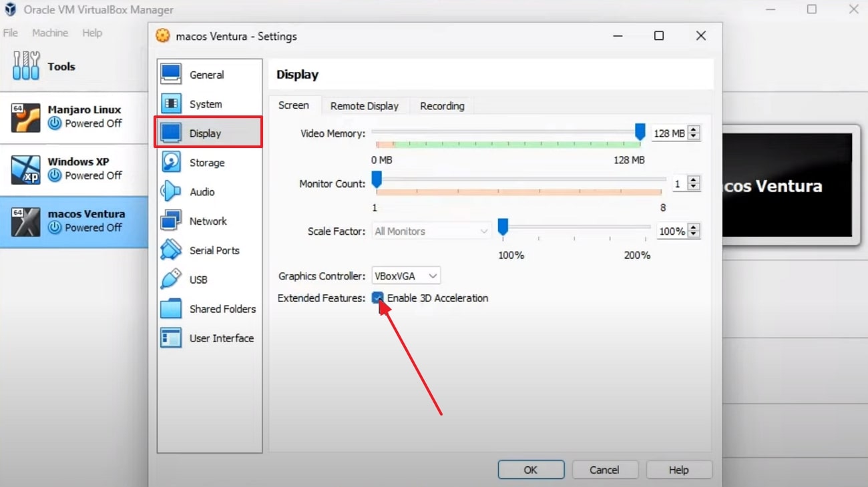The height and width of the screenshot is (487, 868).
Task: Open the Serial Ports settings category
Action: pyautogui.click(x=209, y=250)
